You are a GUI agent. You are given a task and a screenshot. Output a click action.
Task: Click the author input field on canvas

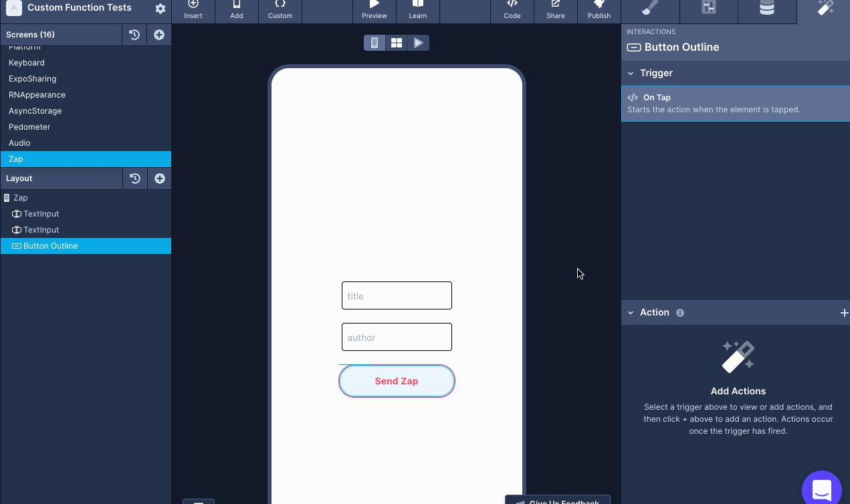[397, 337]
